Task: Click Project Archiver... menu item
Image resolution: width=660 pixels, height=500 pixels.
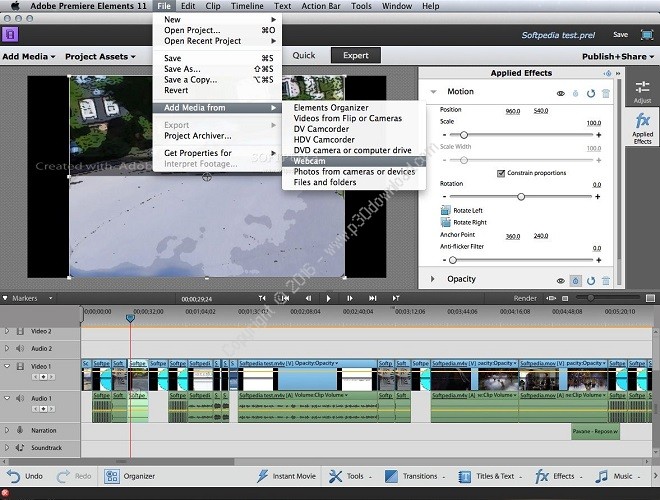Action: click(x=217, y=136)
